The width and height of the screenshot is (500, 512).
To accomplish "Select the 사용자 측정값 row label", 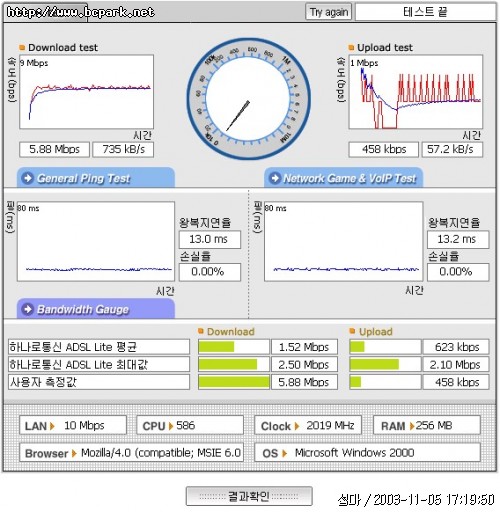I will tap(99, 382).
